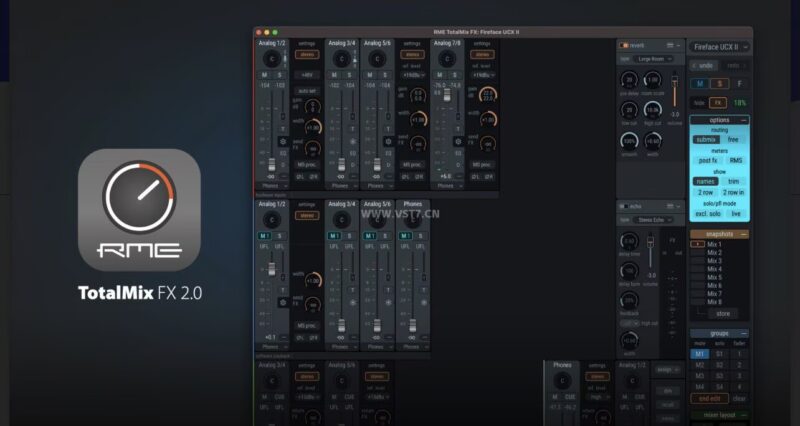Toggle stereo button in hardware input Analog 1/2 settings
Image resolution: width=800 pixels, height=426 pixels.
[x=307, y=55]
